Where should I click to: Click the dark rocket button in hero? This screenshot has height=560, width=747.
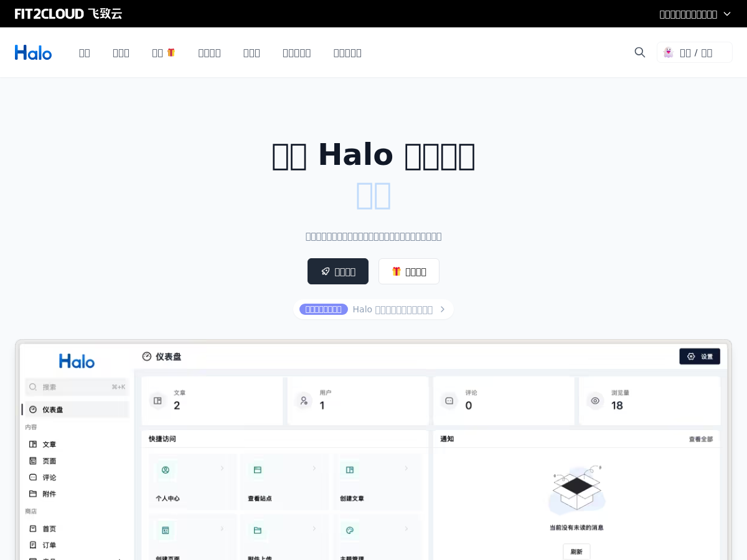(x=338, y=271)
